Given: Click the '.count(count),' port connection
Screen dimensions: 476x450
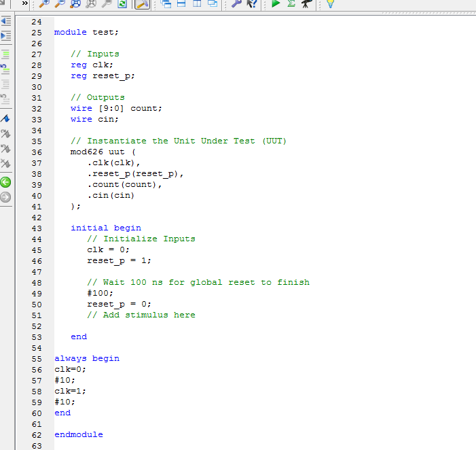Looking at the screenshot, I should pos(124,184).
